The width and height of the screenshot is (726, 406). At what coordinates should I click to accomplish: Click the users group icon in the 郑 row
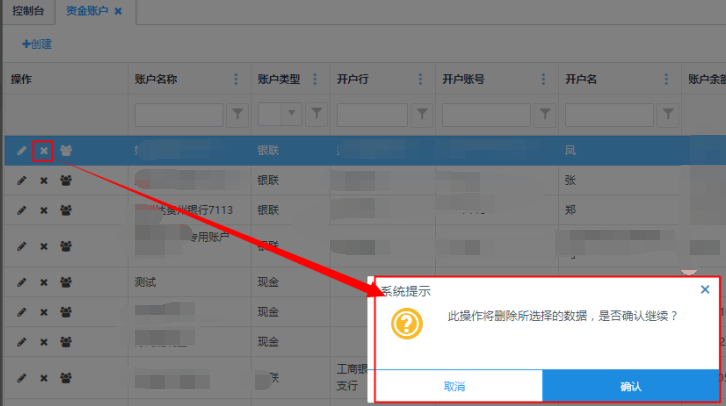(66, 211)
